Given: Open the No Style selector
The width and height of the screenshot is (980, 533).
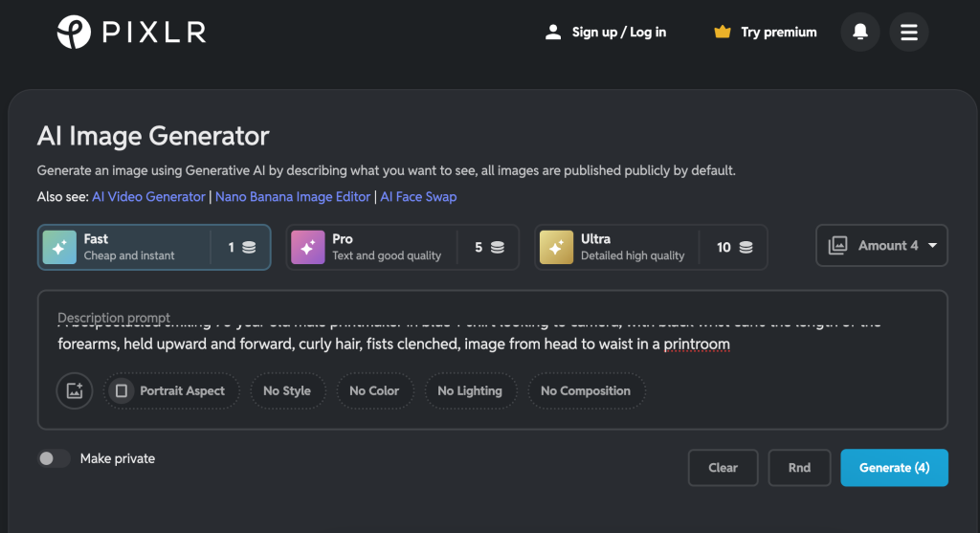Looking at the screenshot, I should (288, 390).
